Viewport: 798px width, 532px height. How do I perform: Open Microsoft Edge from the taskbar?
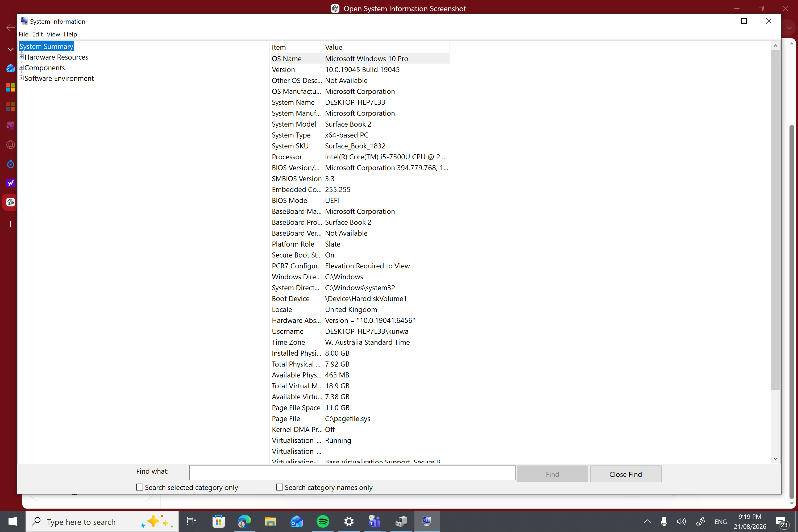click(x=244, y=521)
